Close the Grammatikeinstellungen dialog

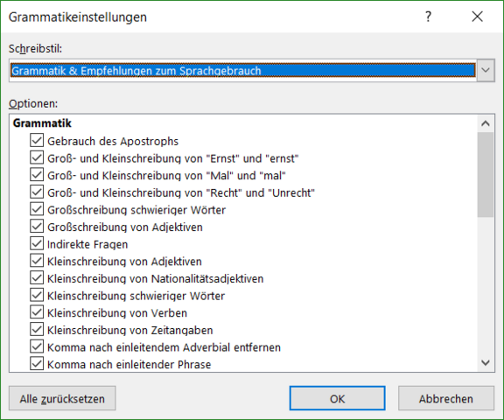click(x=478, y=17)
